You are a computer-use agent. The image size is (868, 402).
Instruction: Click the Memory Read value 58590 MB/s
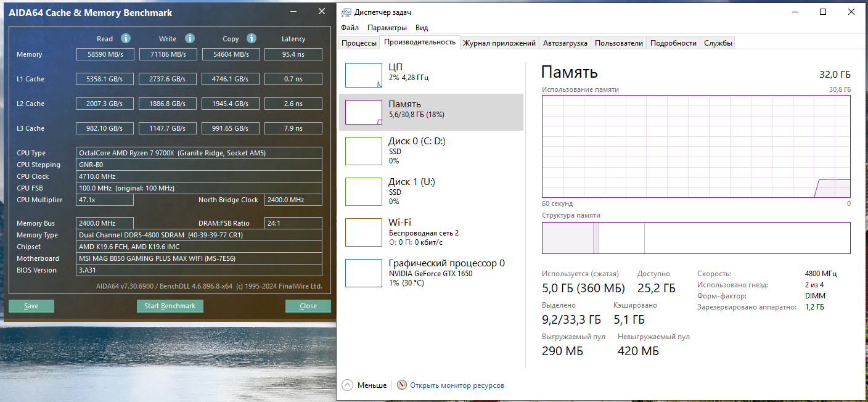[x=105, y=54]
